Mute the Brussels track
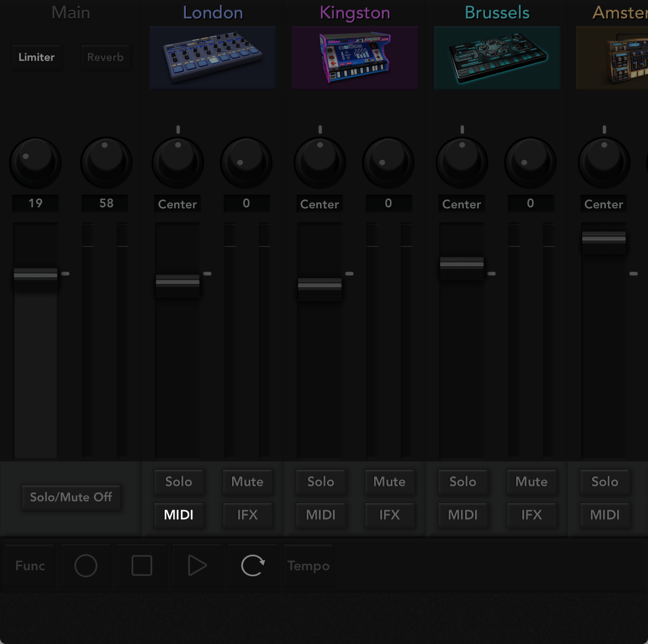The image size is (648, 644). point(531,482)
